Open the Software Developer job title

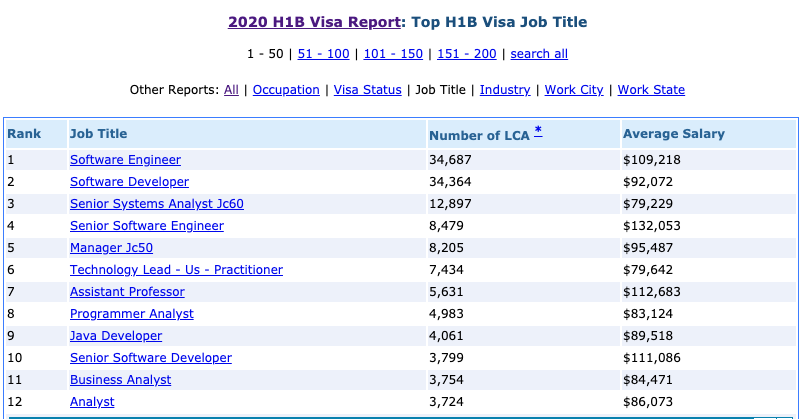tap(129, 182)
